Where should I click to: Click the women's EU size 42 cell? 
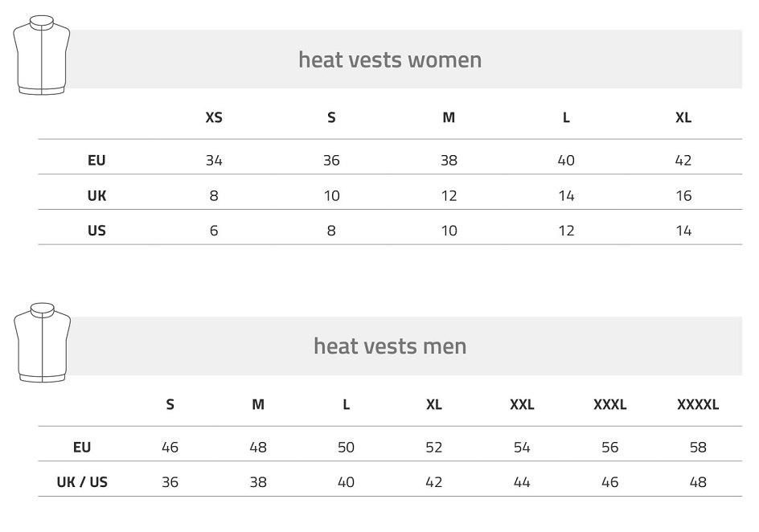tap(683, 161)
